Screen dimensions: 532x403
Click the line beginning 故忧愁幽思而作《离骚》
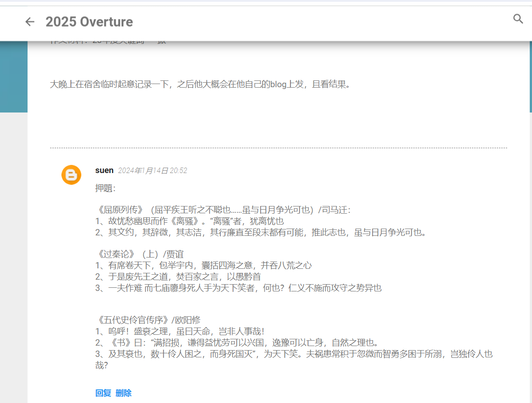(x=190, y=221)
